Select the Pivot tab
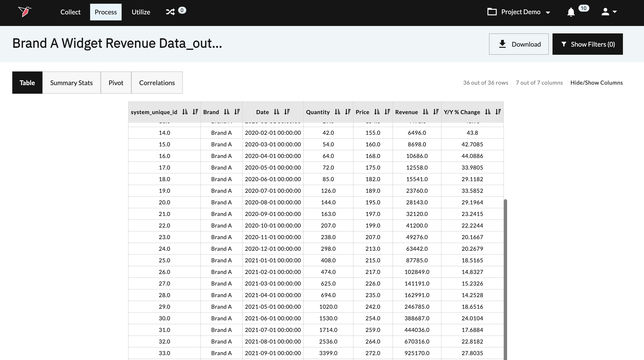Image resolution: width=644 pixels, height=360 pixels. (x=116, y=83)
